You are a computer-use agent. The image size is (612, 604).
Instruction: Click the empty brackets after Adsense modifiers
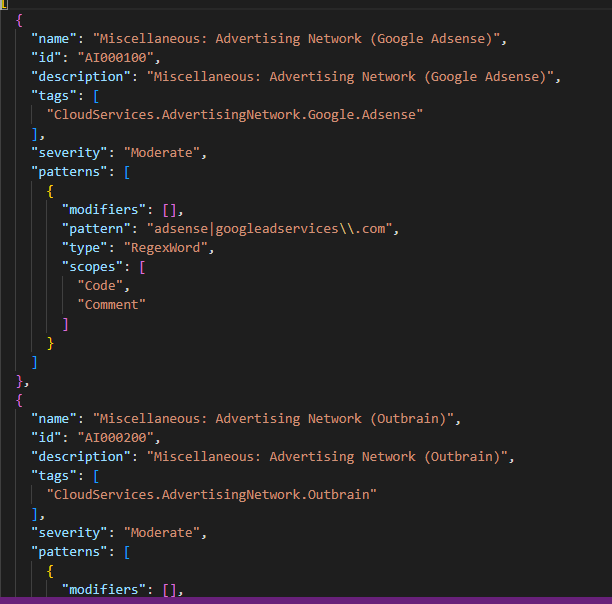[x=169, y=210]
